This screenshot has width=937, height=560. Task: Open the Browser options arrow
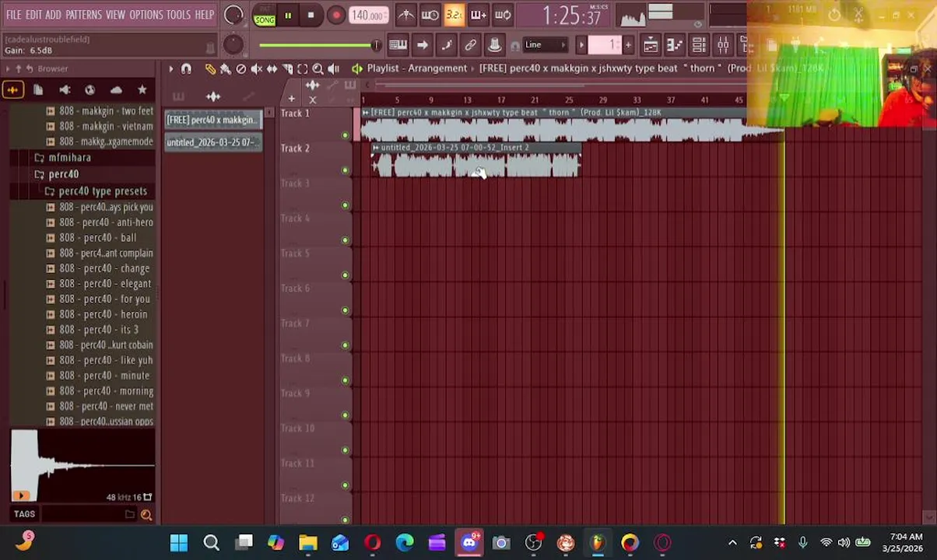point(7,69)
